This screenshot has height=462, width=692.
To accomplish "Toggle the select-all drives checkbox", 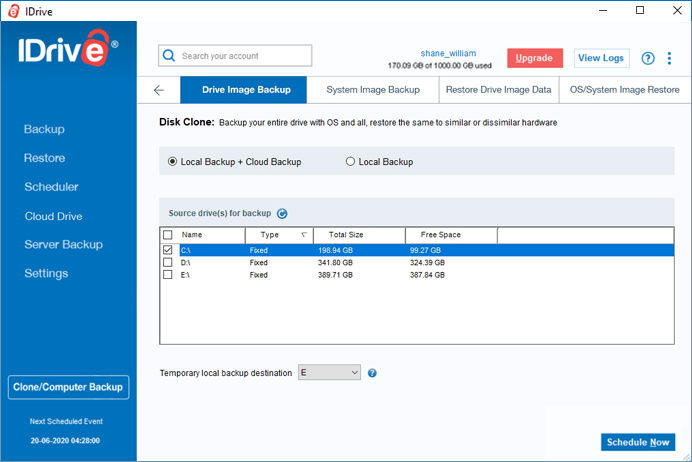I will coord(168,235).
